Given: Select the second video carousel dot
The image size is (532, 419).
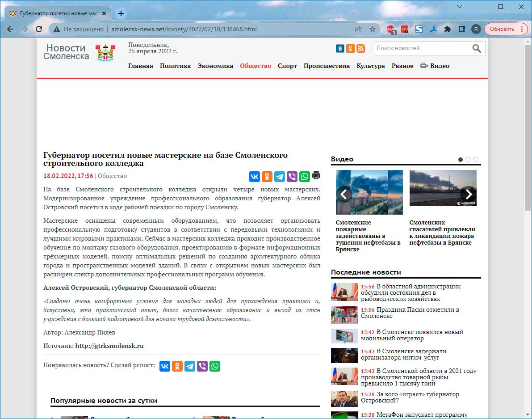Looking at the screenshot, I should (x=468, y=160).
